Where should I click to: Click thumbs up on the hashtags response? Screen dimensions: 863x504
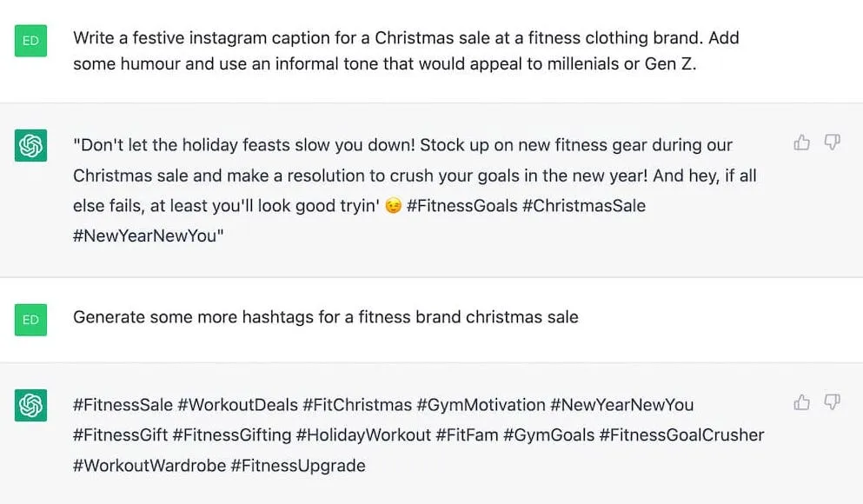coord(801,402)
